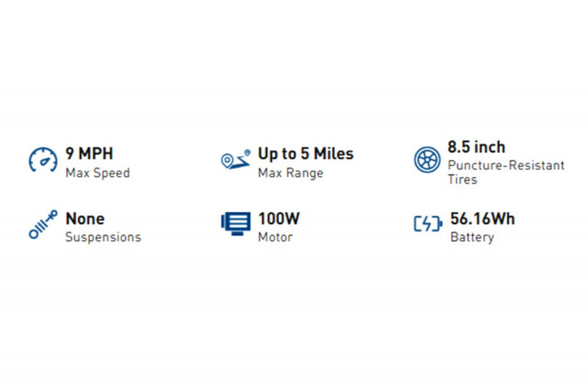The width and height of the screenshot is (588, 392).
Task: Click the 'Battery' label
Action: (472, 238)
